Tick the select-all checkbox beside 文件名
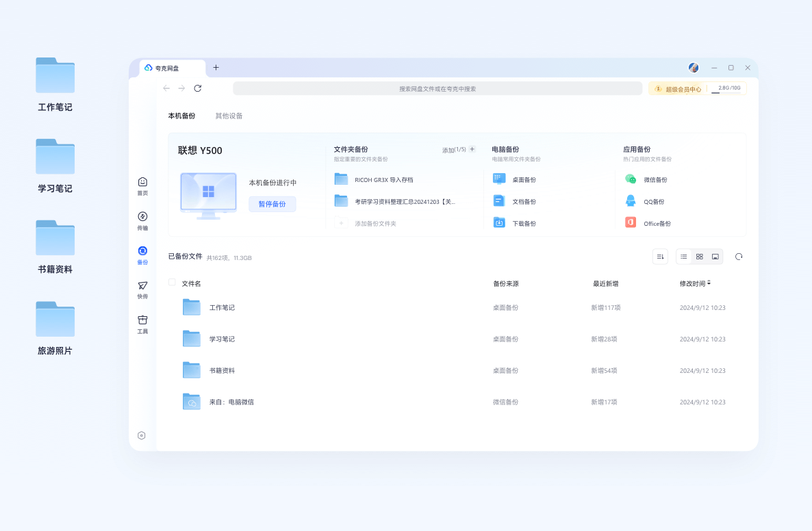812x531 pixels. (x=172, y=282)
